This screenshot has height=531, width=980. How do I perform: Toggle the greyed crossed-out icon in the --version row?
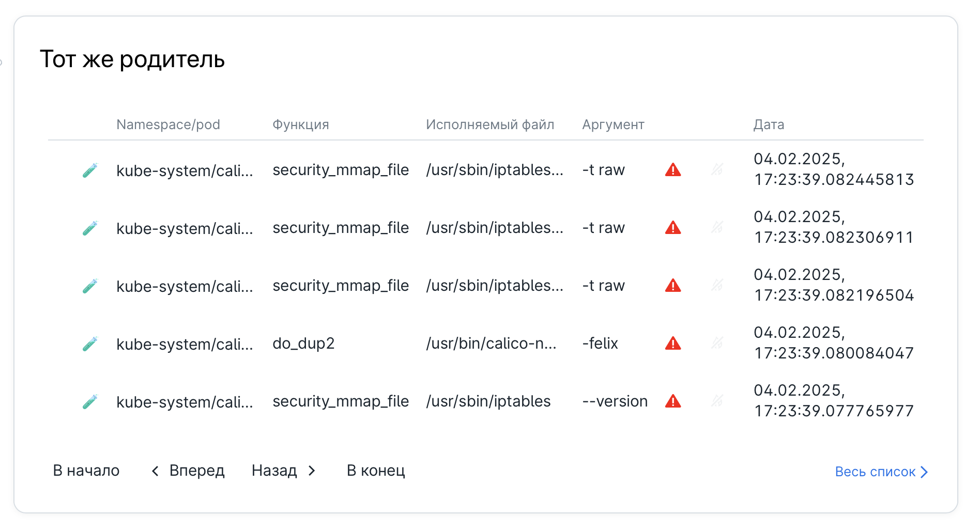(717, 401)
